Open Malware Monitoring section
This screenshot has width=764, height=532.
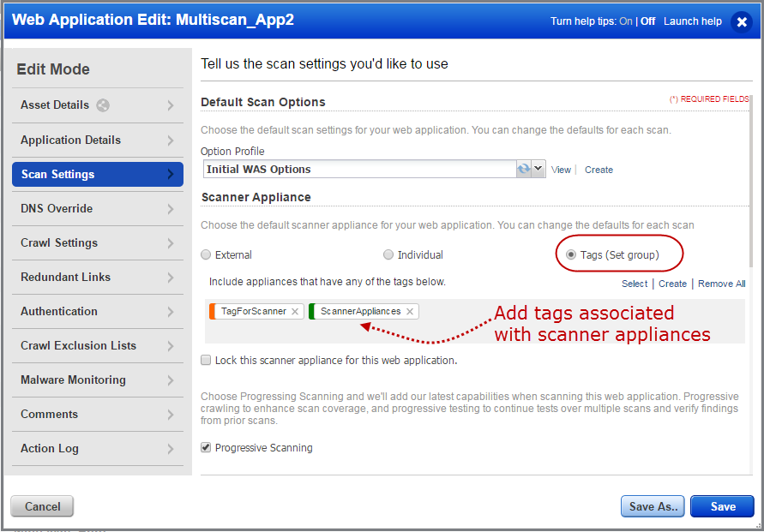click(x=98, y=380)
